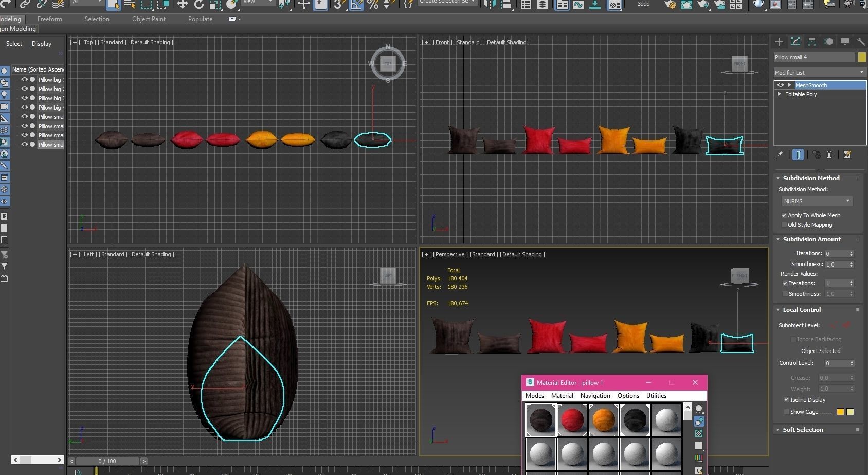
Task: Open Material Editor Navigation menu
Action: coord(595,396)
